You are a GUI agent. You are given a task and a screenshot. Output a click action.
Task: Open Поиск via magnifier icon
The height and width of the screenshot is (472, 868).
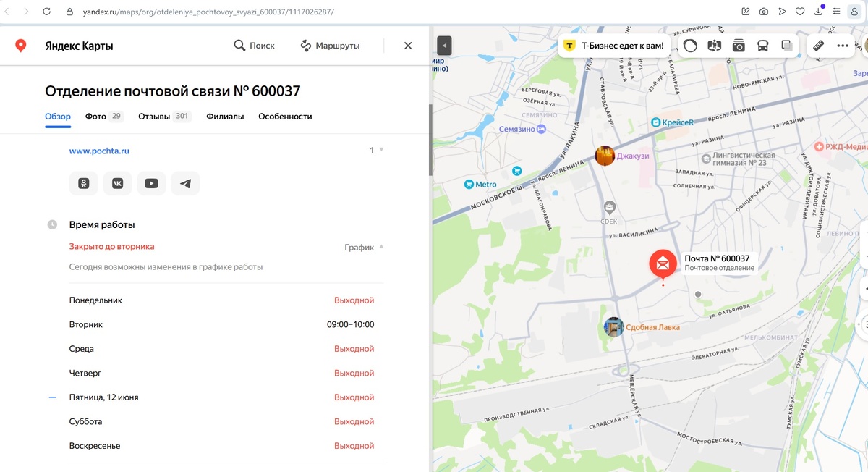255,46
